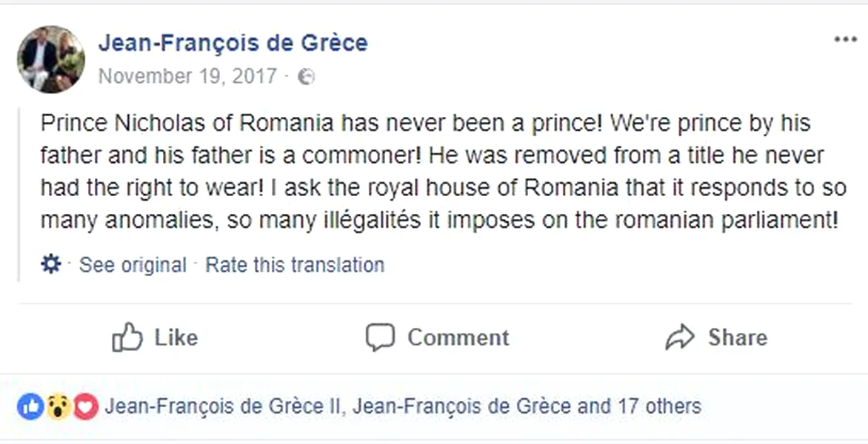
Task: Click the November 19, 2017 timestamp
Action: point(187,76)
